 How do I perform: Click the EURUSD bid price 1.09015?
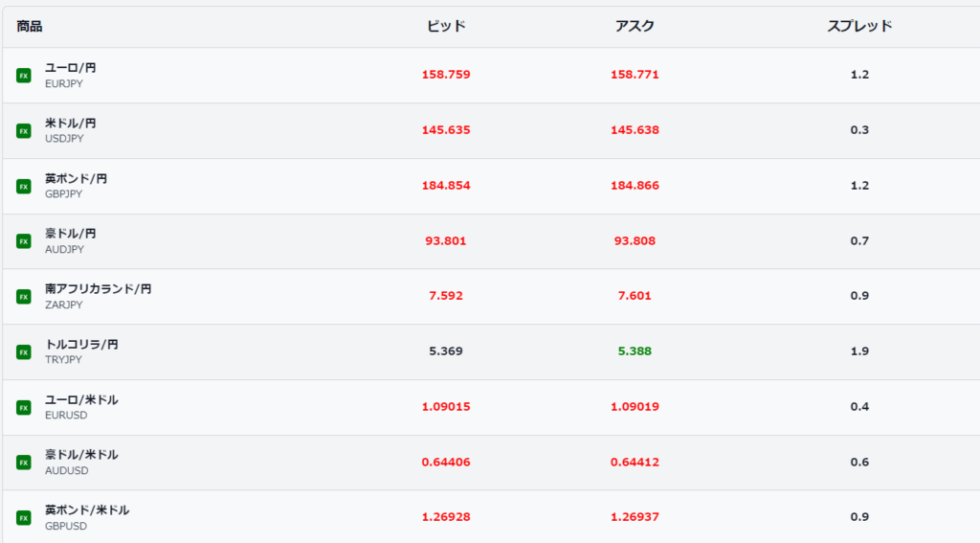click(446, 407)
